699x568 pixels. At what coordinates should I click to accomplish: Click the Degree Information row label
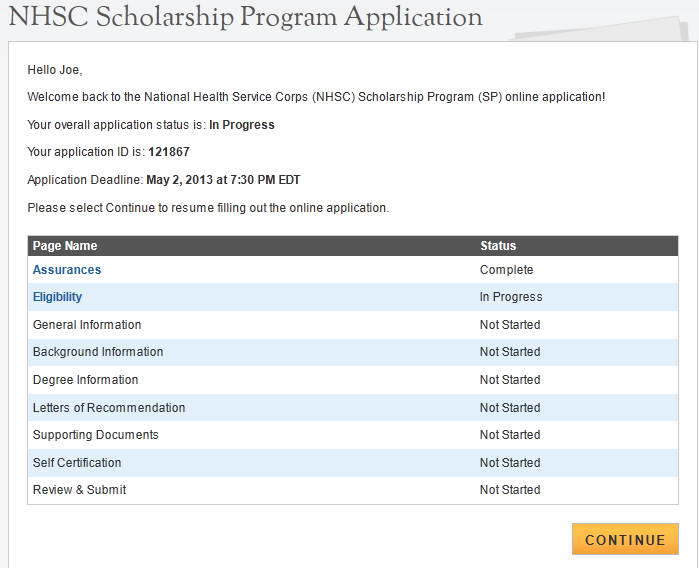click(x=86, y=380)
